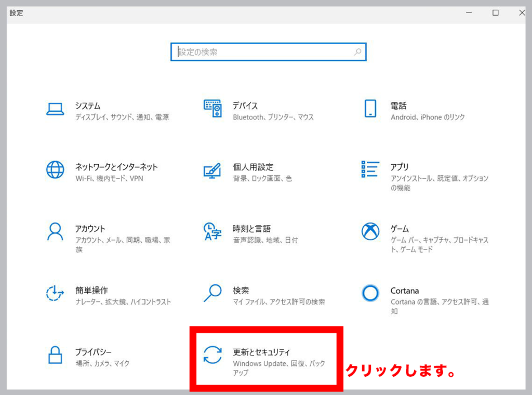Viewport: 532px width, 395px height.
Task: Click the ディスプレイ、サウンド、通知、電源 description
Action: click(122, 117)
